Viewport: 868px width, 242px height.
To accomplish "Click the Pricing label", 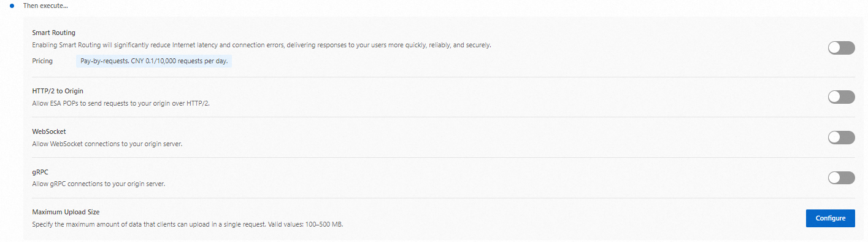I will pos(42,61).
